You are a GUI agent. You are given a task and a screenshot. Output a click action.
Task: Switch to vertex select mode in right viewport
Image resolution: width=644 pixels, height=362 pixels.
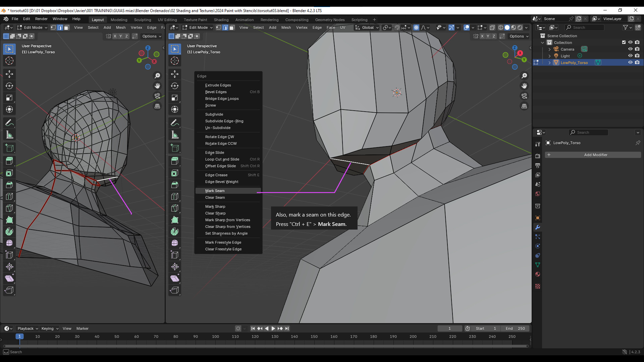coord(219,27)
